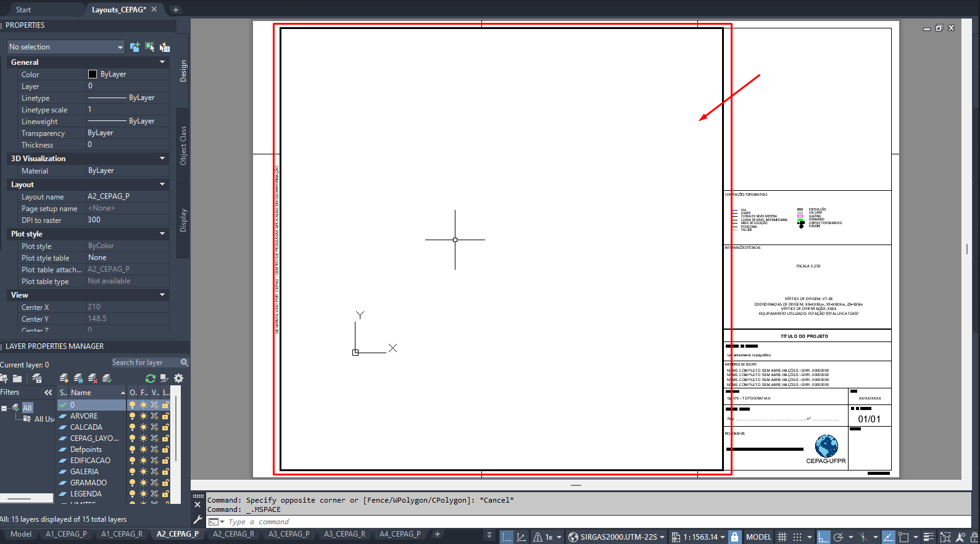Viewport: 980px width, 544px height.
Task: Add a new layout with plus button
Action: (x=438, y=534)
